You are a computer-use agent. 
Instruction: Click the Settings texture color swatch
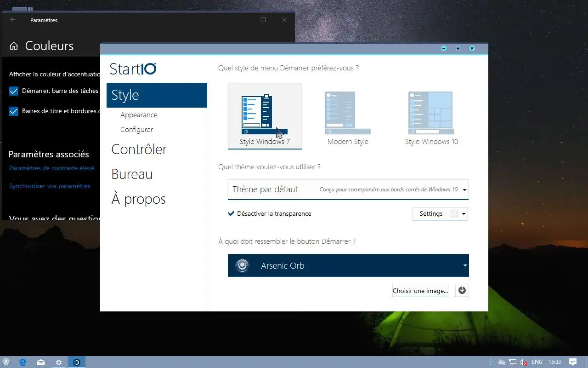[454, 213]
